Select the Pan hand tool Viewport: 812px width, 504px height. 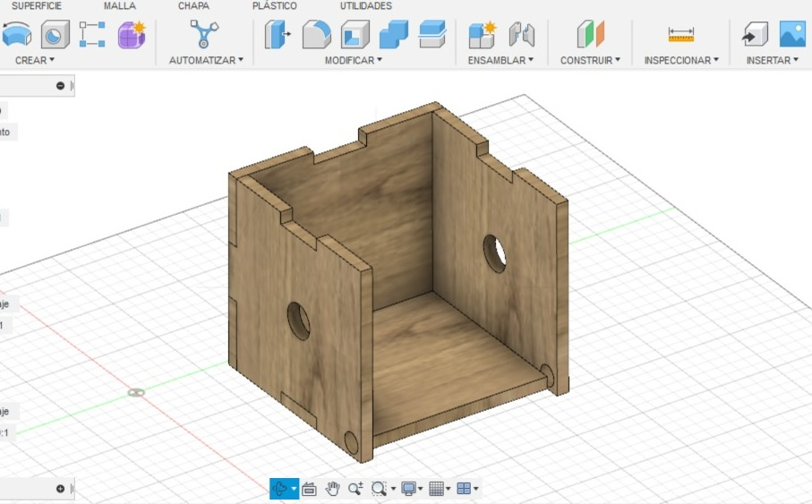tap(332, 489)
